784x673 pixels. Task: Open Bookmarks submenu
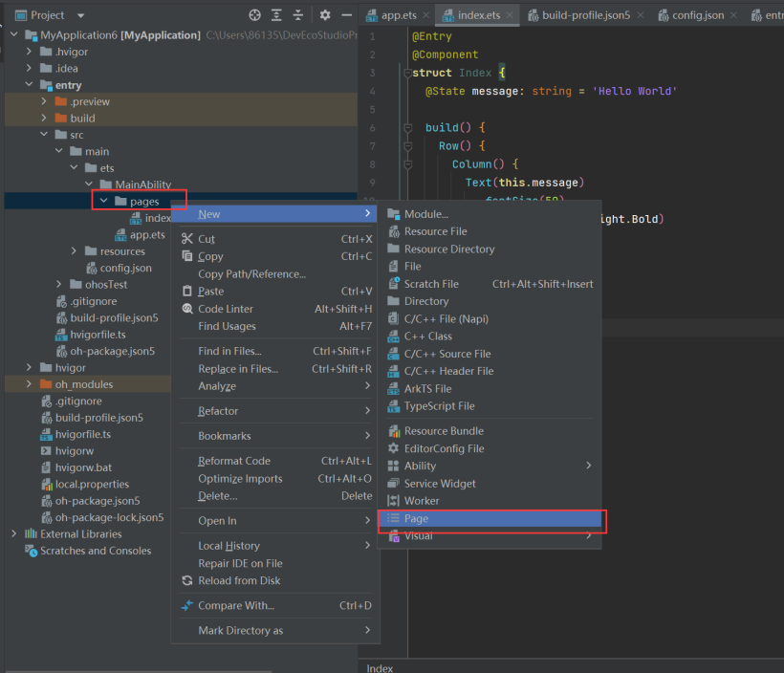[x=276, y=436]
